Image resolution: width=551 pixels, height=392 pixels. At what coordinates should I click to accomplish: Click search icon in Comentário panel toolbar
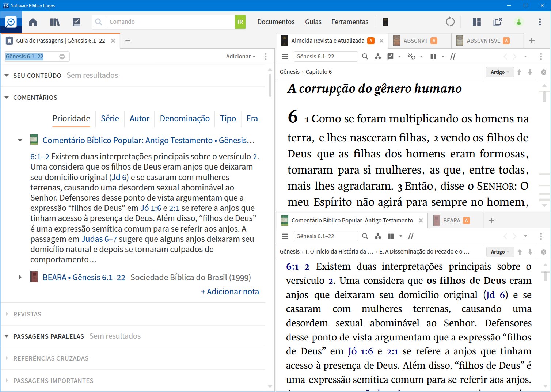(365, 236)
